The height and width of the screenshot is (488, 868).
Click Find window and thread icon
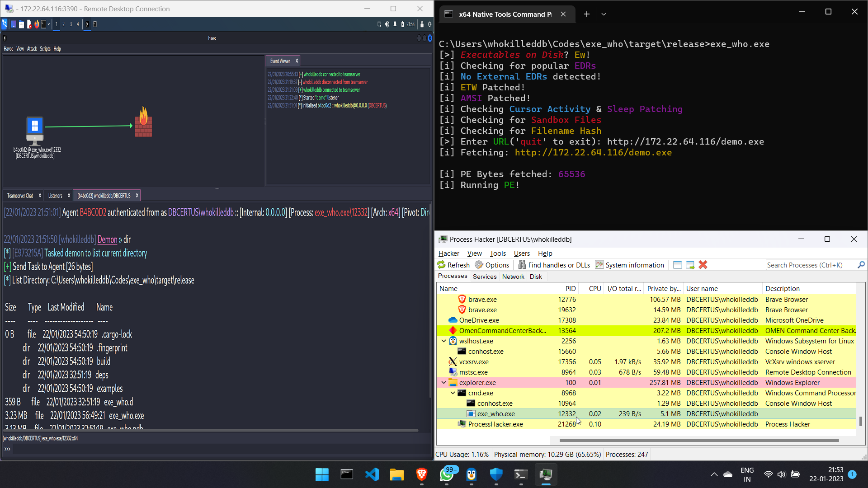click(x=690, y=265)
